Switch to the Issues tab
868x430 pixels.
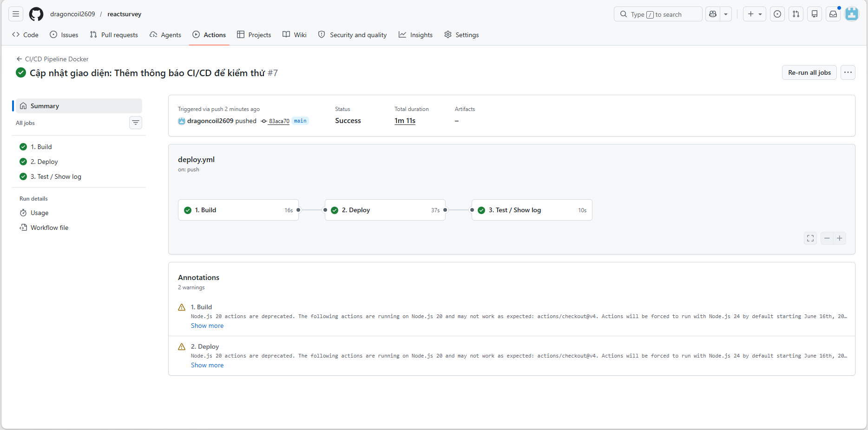64,35
